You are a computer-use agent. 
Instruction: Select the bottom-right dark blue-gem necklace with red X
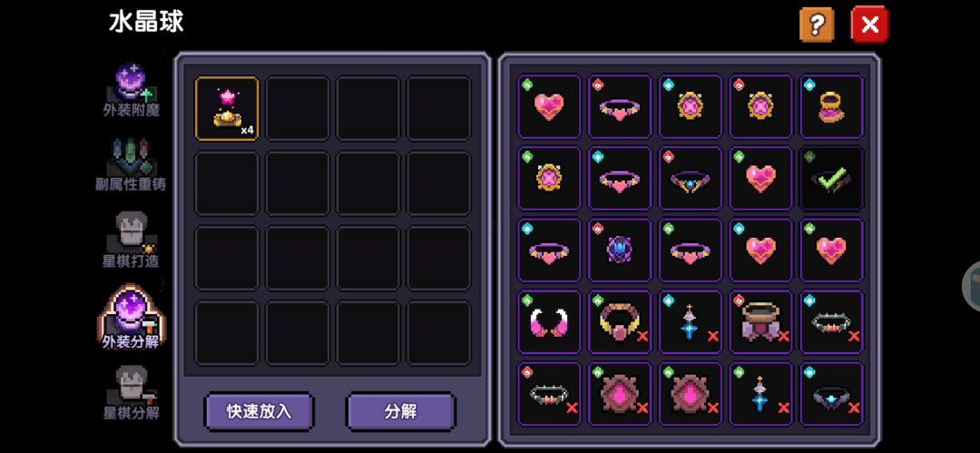(832, 394)
